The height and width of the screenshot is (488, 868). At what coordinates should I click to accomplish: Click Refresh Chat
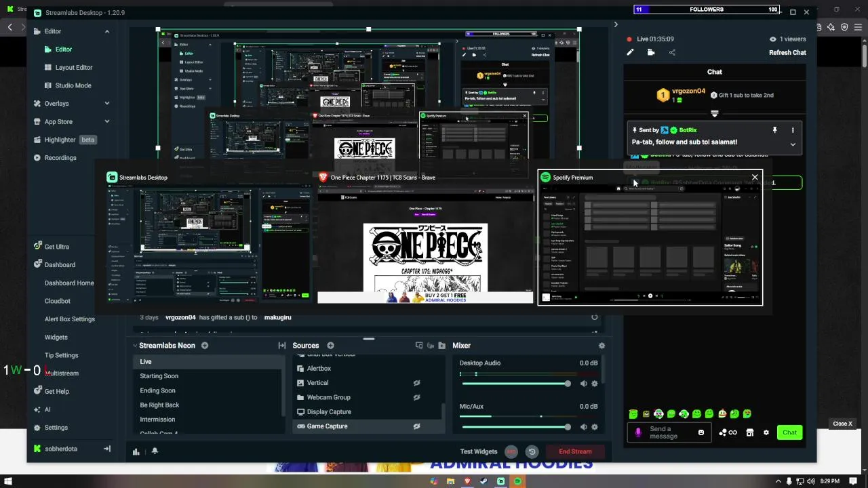point(787,53)
